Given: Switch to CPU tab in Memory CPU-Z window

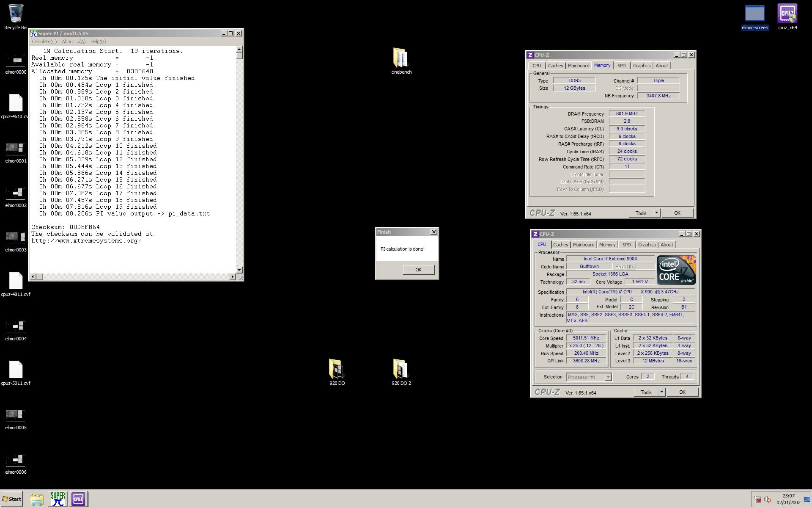Looking at the screenshot, I should click(537, 66).
